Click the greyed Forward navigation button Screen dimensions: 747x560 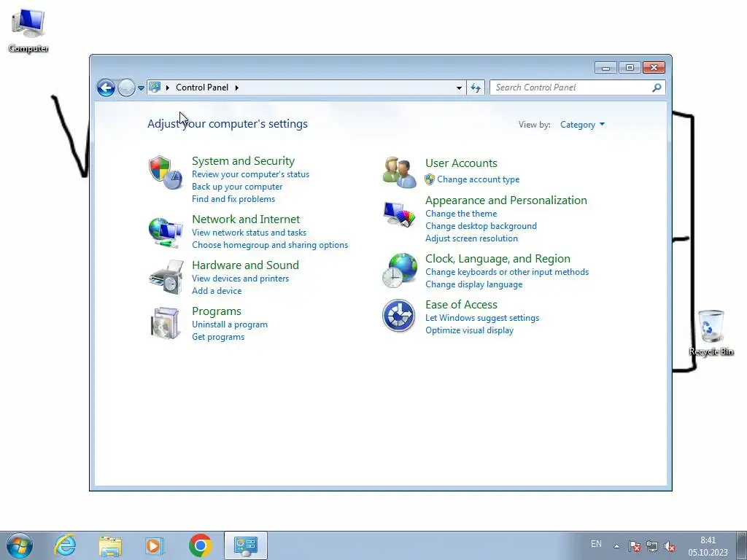(126, 87)
